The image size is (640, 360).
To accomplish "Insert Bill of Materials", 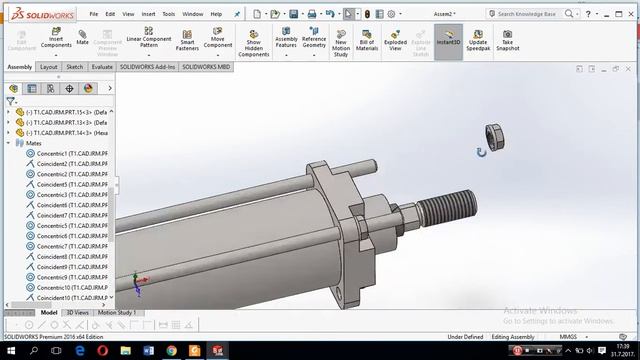I will tap(367, 40).
